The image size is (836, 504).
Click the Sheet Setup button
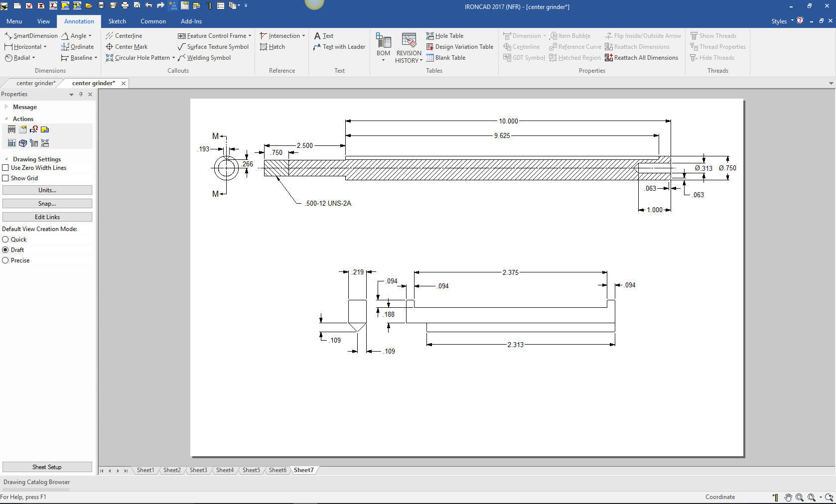click(47, 467)
